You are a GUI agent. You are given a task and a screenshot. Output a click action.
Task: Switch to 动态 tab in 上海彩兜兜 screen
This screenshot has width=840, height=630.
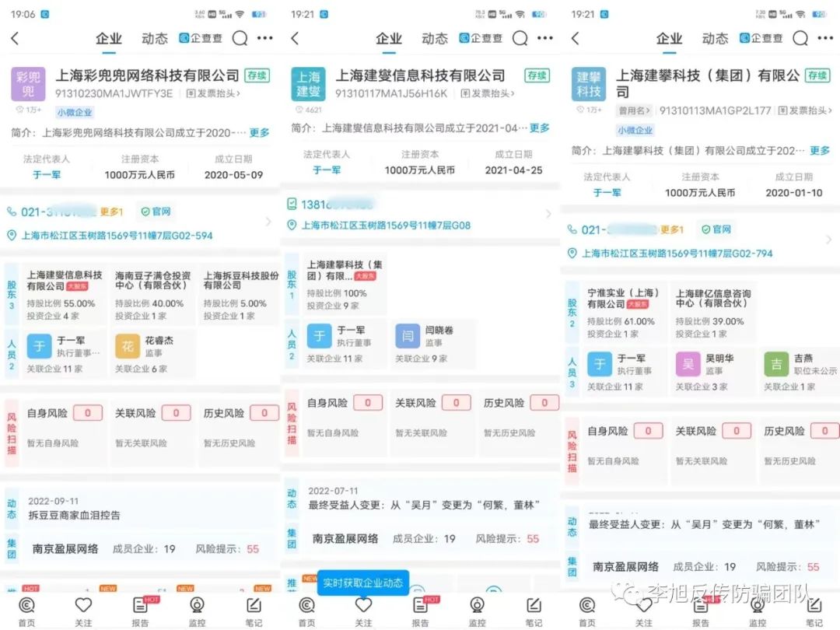155,39
